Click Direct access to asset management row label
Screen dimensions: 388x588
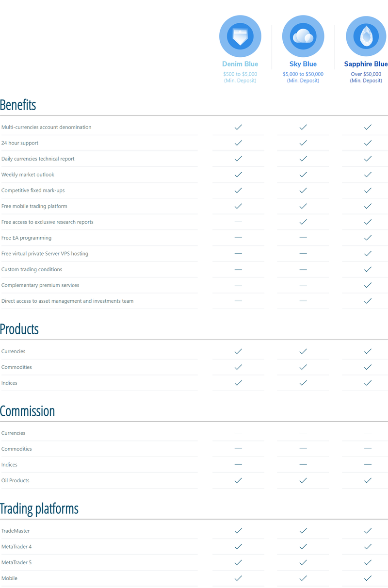(67, 301)
